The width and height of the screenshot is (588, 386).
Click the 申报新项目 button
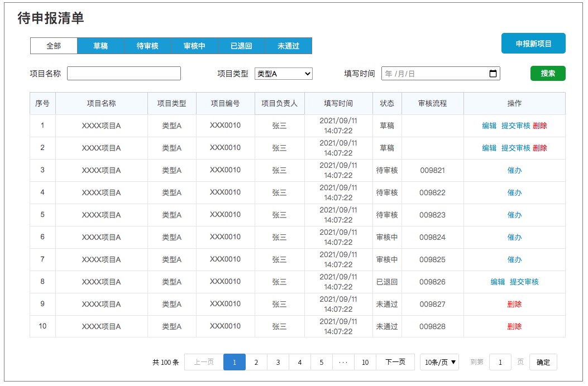[533, 44]
